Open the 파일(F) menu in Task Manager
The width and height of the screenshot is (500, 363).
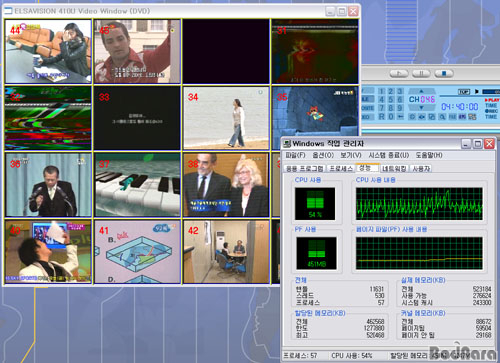tap(295, 155)
